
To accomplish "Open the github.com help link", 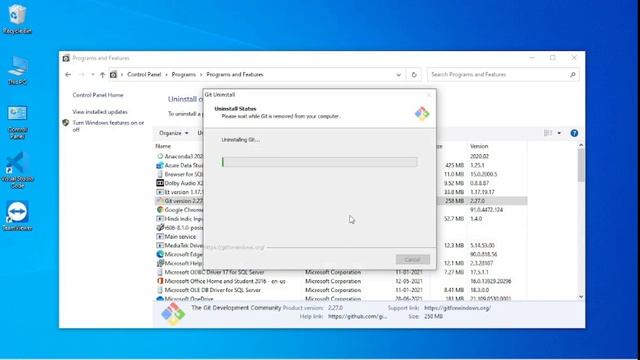I will pos(358,316).
